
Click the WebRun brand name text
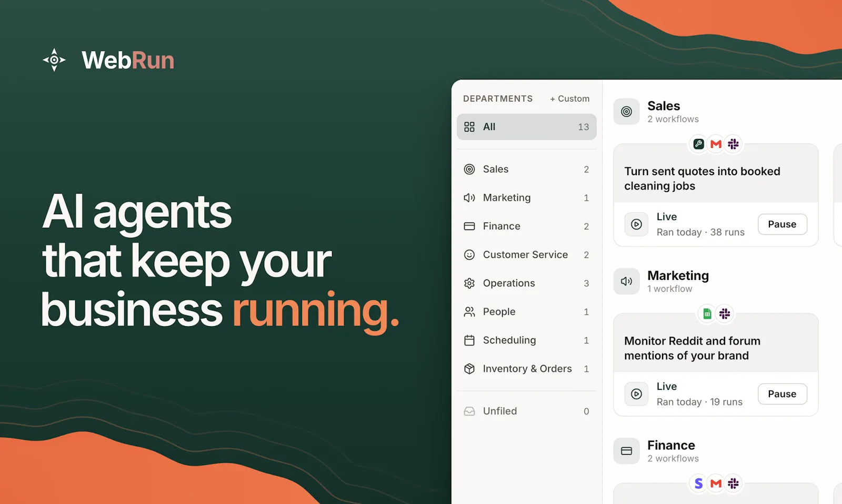point(128,61)
